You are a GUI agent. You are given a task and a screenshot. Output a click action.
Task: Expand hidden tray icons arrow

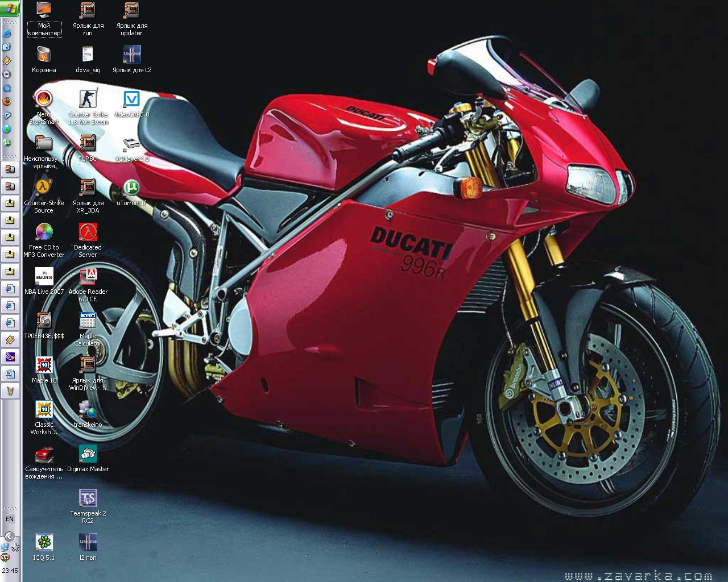(10, 536)
